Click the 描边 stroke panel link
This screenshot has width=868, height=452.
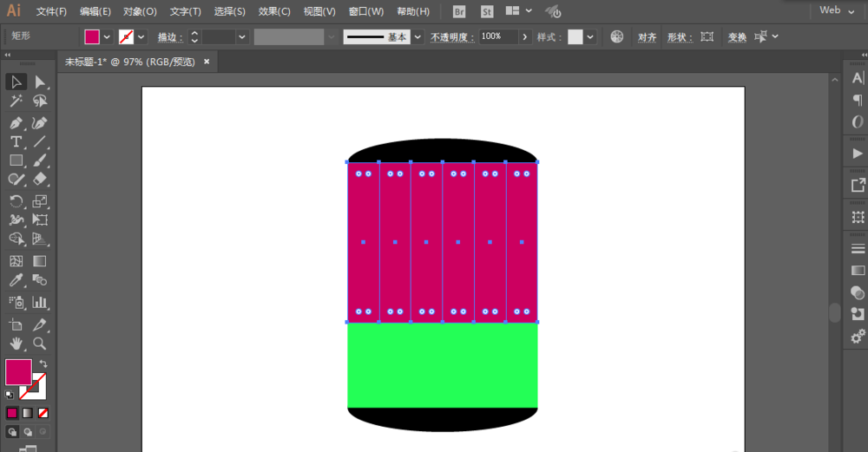tap(170, 37)
